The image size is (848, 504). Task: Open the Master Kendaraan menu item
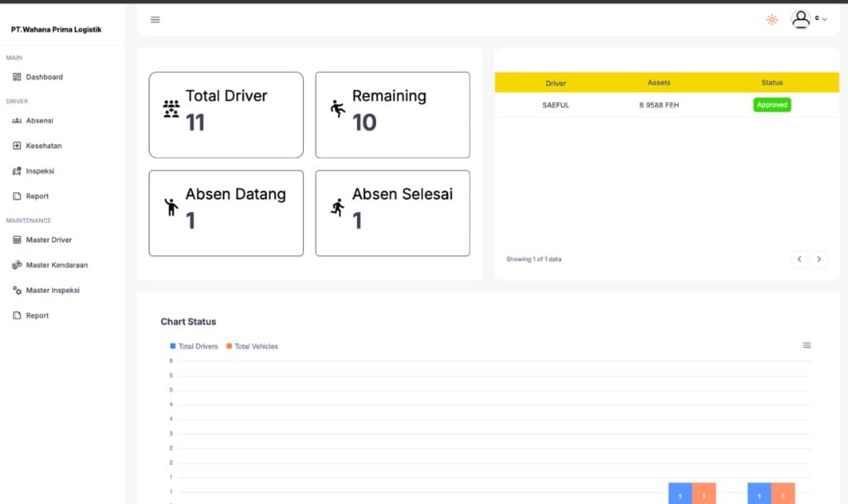pos(57,265)
